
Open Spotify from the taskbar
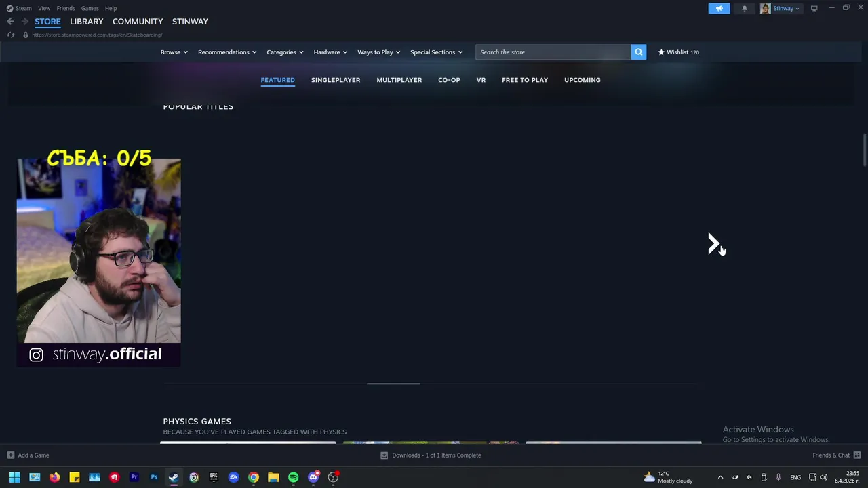(x=293, y=477)
